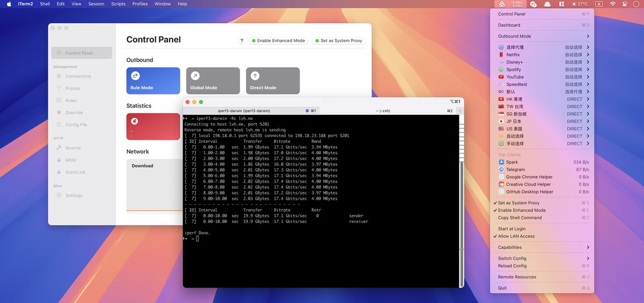
Task: Click the 手动选择 green check icon
Action: click(501, 144)
